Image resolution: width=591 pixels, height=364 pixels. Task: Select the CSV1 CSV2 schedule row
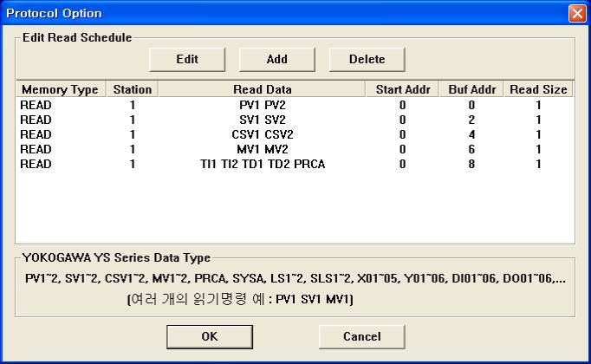(x=262, y=134)
